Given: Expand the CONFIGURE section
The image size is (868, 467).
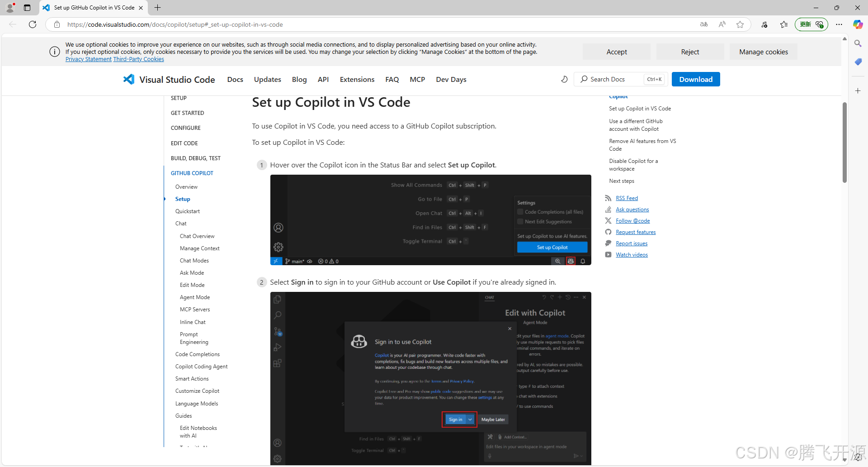Looking at the screenshot, I should [x=186, y=128].
